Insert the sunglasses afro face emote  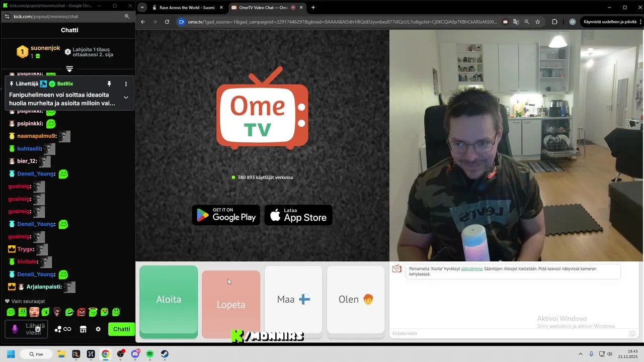[57, 312]
